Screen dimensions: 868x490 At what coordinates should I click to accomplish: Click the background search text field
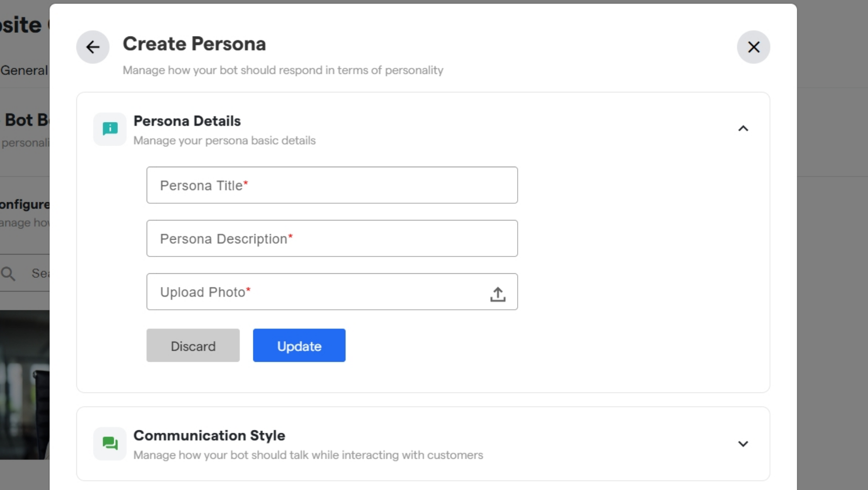click(x=39, y=273)
